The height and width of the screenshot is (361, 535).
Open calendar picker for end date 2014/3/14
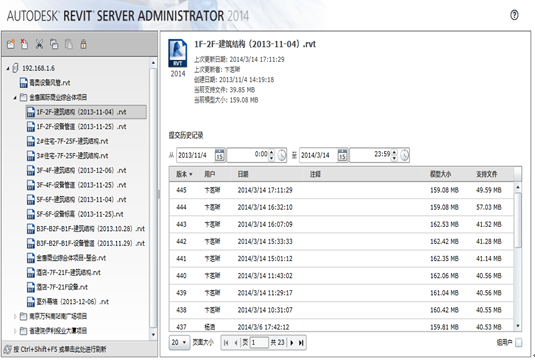(342, 155)
